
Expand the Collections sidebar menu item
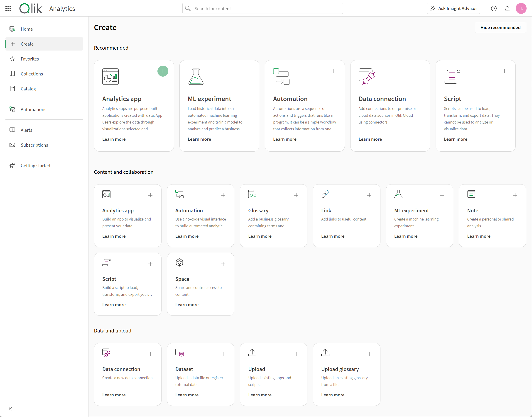[32, 74]
